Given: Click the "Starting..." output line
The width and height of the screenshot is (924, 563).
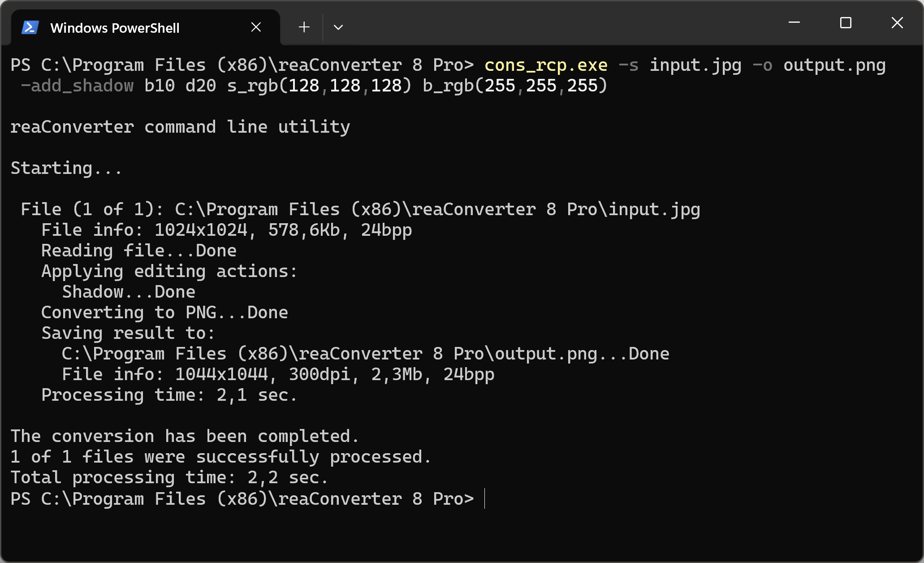Looking at the screenshot, I should coord(66,169).
